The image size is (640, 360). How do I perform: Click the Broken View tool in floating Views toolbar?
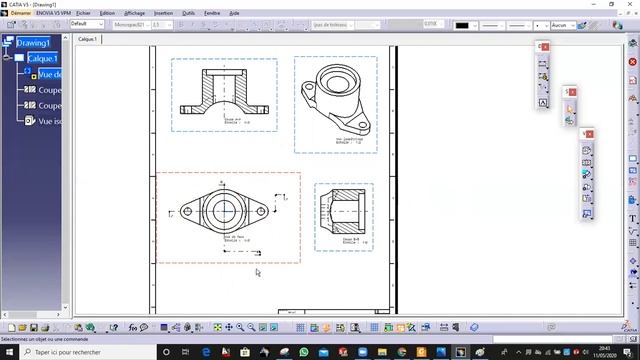587,199
